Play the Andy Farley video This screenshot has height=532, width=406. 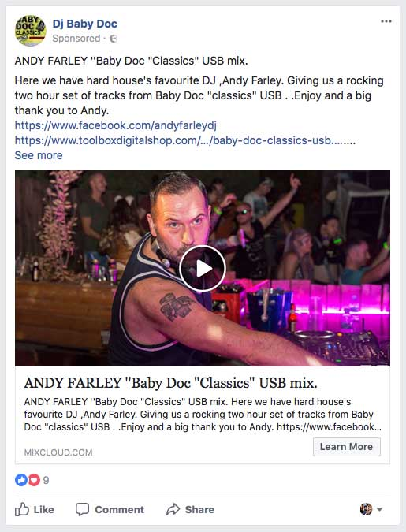(203, 268)
